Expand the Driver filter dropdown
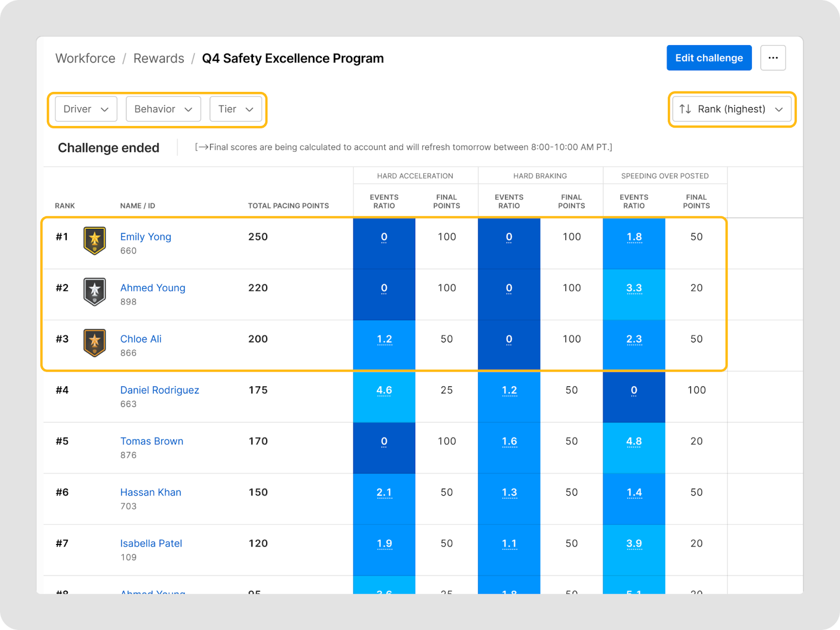This screenshot has width=840, height=630. click(x=86, y=109)
